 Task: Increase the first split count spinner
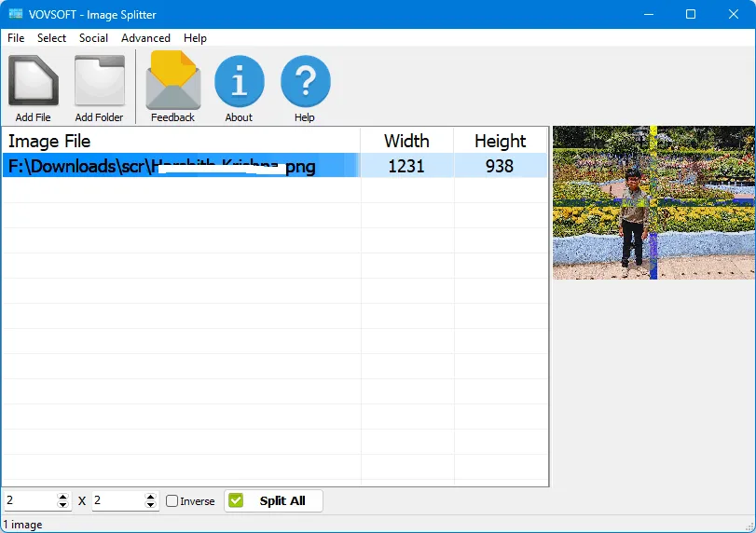coord(63,497)
